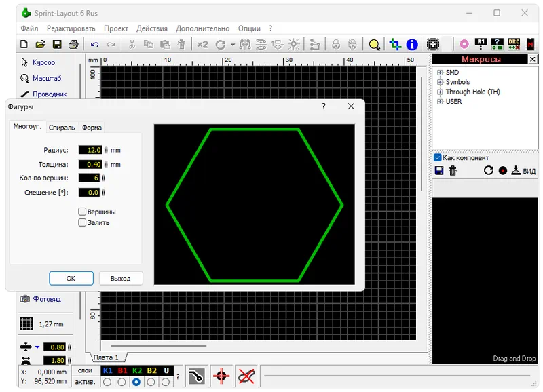Confirm polygon with OK button
The image size is (543, 392).
71,278
